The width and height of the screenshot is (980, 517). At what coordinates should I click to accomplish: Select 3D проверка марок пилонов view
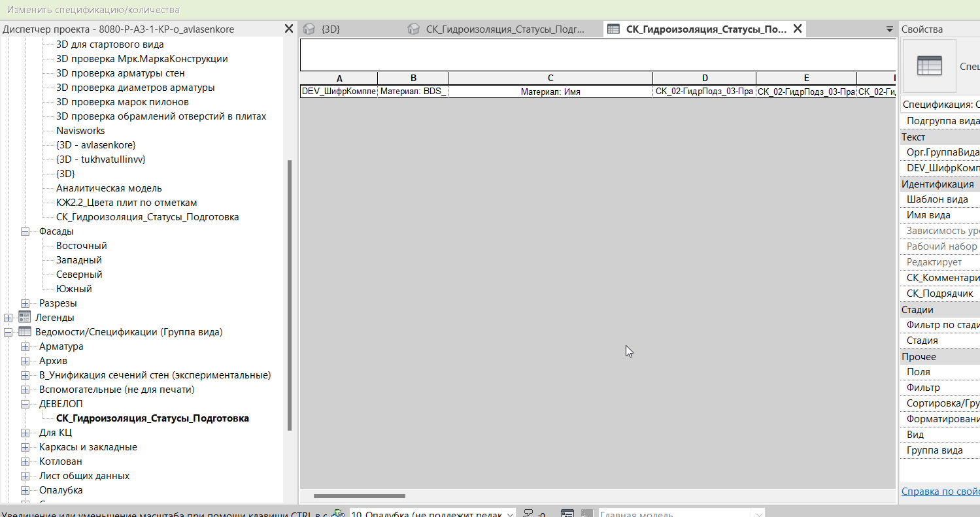(x=122, y=102)
